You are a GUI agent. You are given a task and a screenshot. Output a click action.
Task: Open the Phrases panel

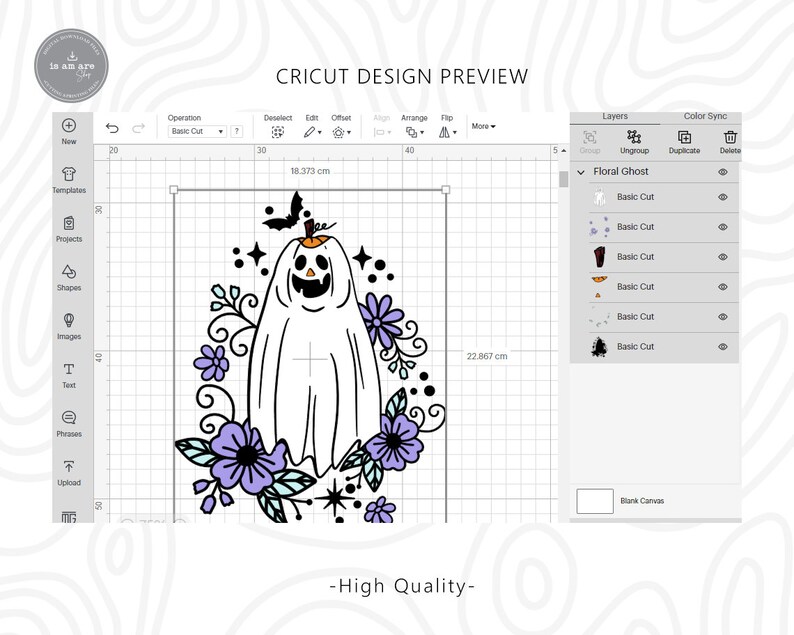(x=69, y=418)
